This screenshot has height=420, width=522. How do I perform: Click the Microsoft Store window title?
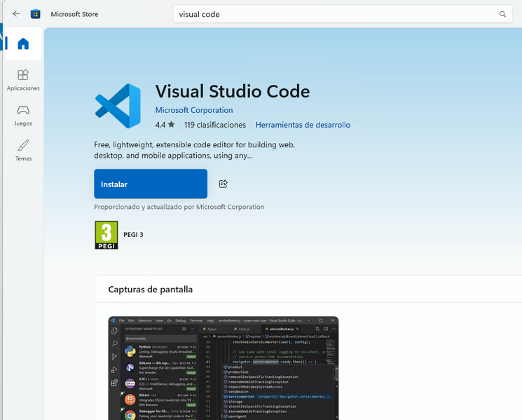(x=74, y=14)
